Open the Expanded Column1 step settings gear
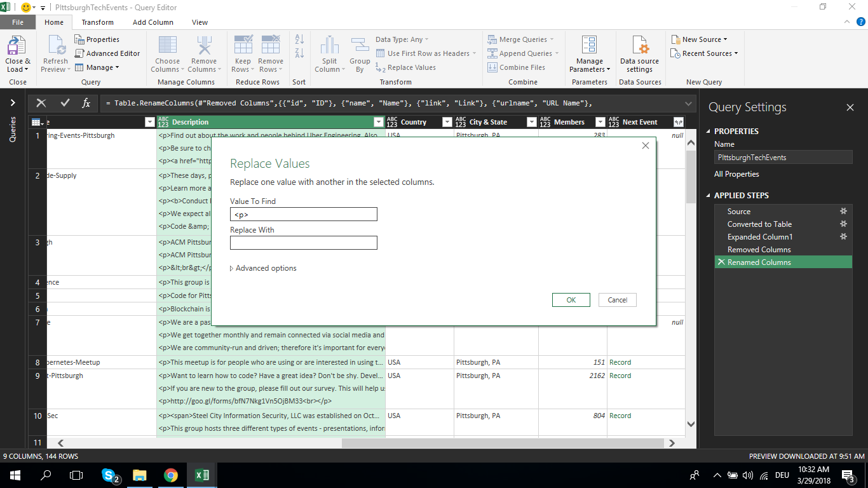 (843, 236)
